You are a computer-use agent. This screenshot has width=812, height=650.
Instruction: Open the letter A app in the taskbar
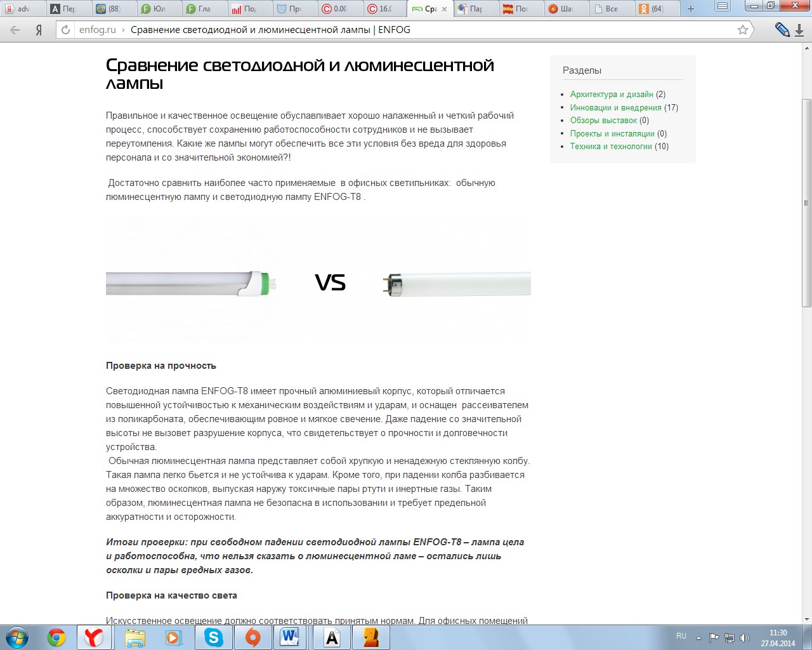332,637
